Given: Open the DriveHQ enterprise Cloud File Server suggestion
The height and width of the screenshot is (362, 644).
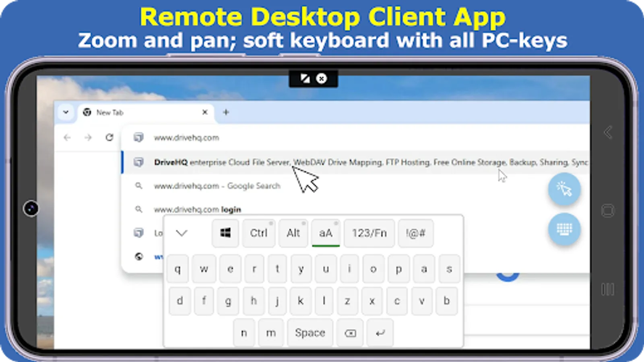Looking at the screenshot, I should pyautogui.click(x=282, y=162).
